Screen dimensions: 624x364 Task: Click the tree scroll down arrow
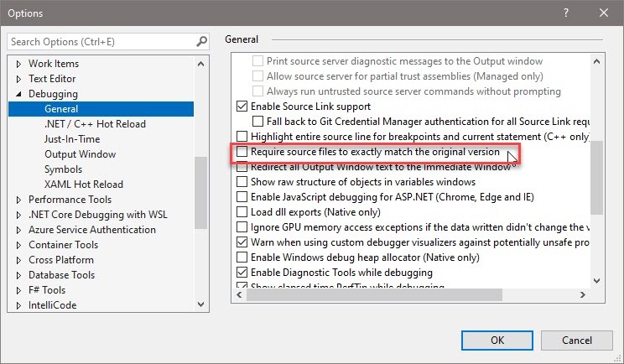[x=200, y=305]
